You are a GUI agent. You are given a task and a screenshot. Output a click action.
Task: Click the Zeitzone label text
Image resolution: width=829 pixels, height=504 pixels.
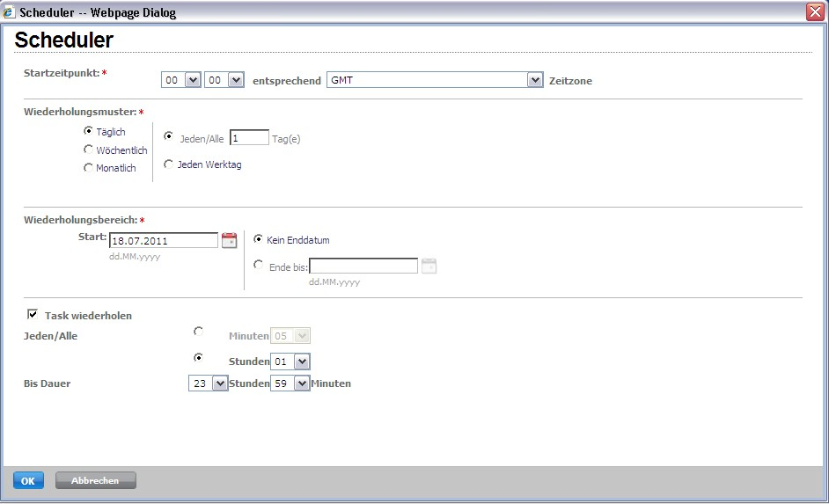coord(570,81)
